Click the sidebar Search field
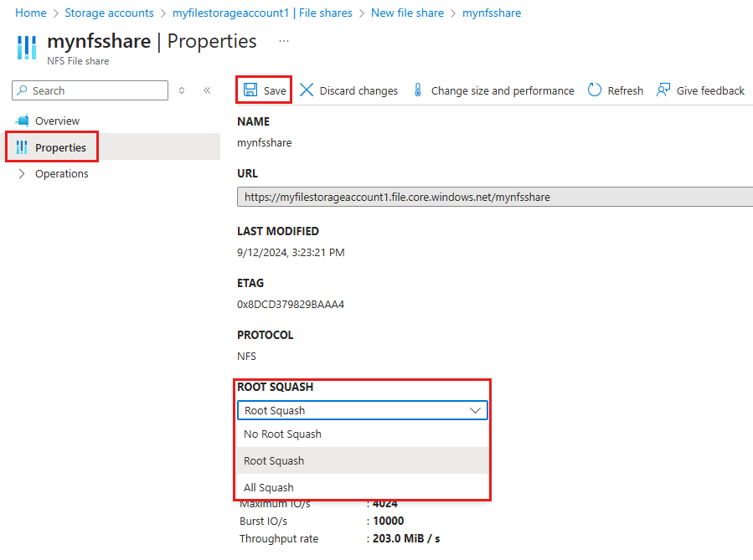 click(90, 90)
